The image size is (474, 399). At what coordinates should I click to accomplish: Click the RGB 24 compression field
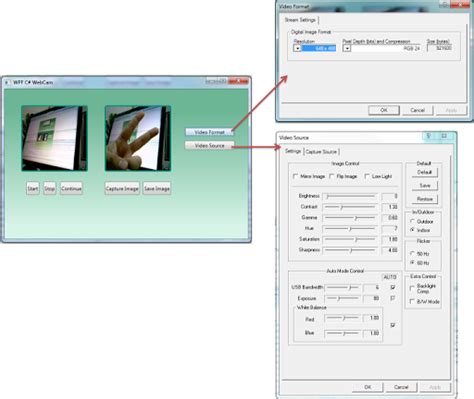pyautogui.click(x=386, y=49)
